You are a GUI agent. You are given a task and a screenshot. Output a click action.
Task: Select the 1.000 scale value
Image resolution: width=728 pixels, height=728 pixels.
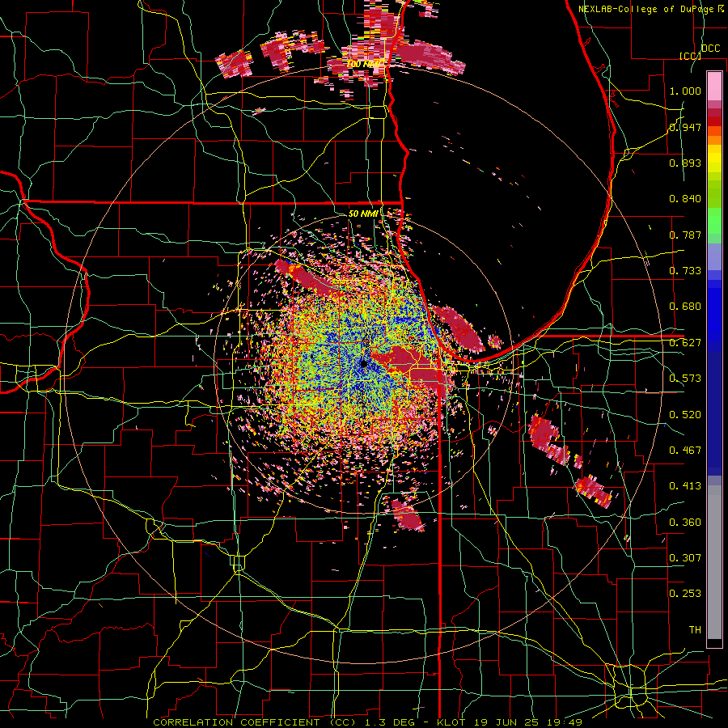pyautogui.click(x=685, y=91)
